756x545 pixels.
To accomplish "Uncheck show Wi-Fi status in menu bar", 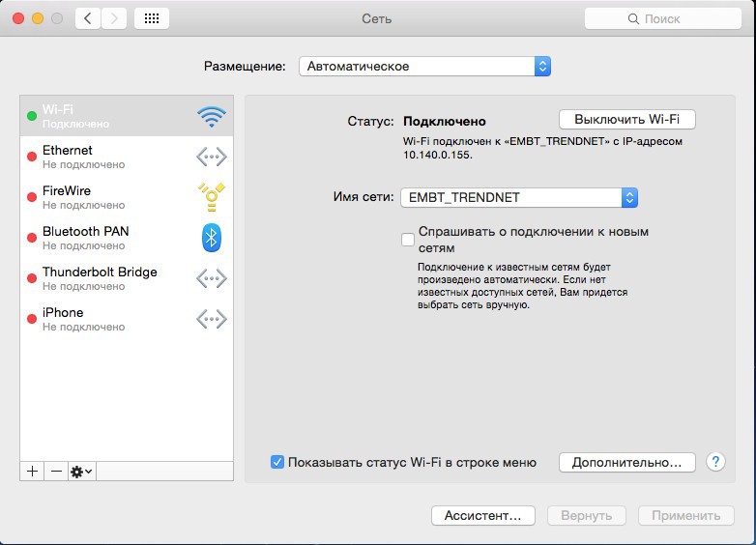I will point(277,462).
